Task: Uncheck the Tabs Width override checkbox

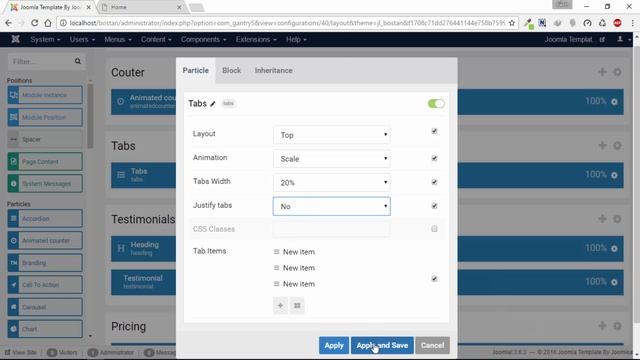Action: pyautogui.click(x=434, y=182)
